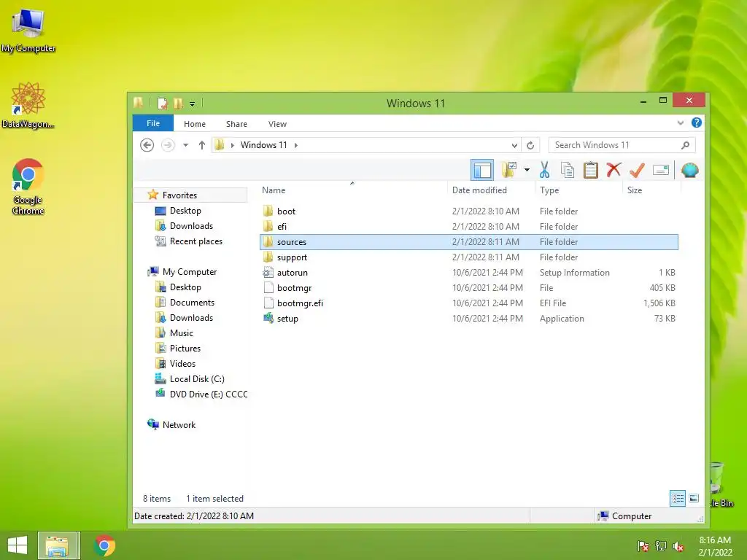Open the Customize Quick Access Toolbar dropdown
Viewport: 747px width, 560px height.
192,104
